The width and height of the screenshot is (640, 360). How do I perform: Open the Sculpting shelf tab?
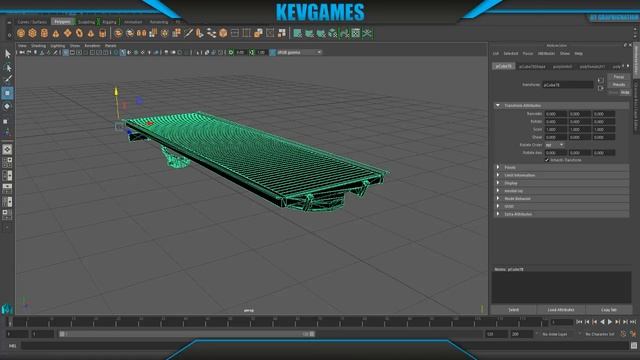tap(86, 22)
